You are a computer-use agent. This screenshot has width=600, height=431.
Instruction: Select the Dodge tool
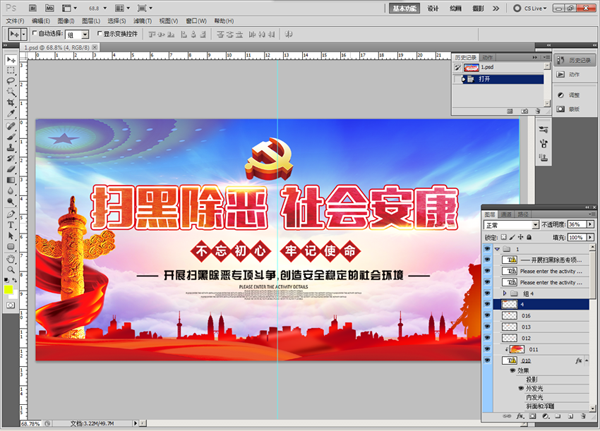pos(11,201)
